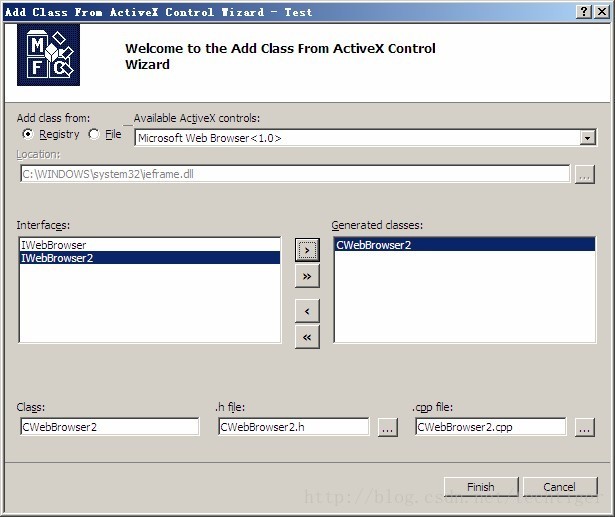This screenshot has height=517, width=615.
Task: Close the wizard dialog window
Action: click(602, 12)
